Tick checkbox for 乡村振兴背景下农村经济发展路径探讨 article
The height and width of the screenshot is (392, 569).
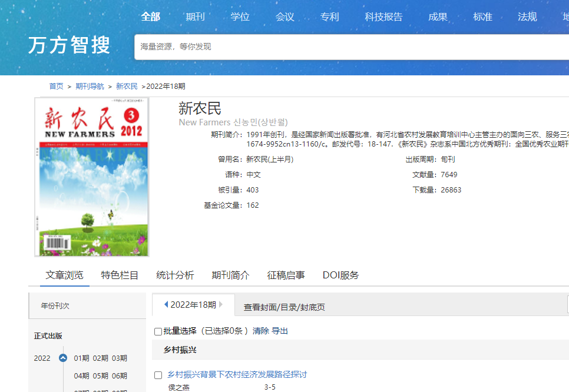tap(158, 375)
